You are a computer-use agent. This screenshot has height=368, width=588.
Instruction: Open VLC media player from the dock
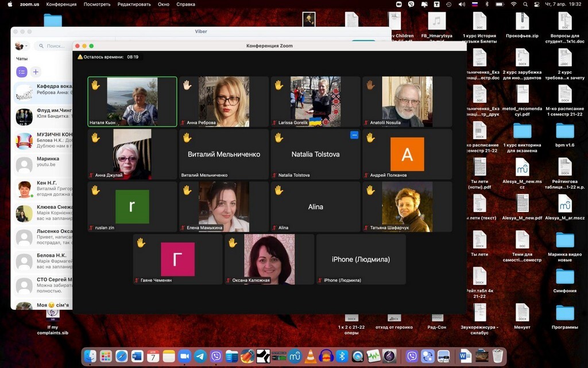click(310, 356)
